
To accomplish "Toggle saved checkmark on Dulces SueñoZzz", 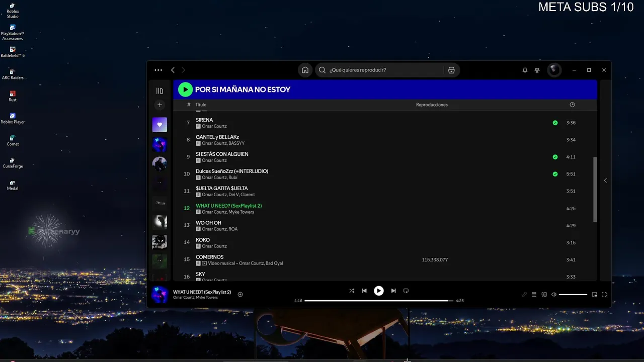I will 555,174.
